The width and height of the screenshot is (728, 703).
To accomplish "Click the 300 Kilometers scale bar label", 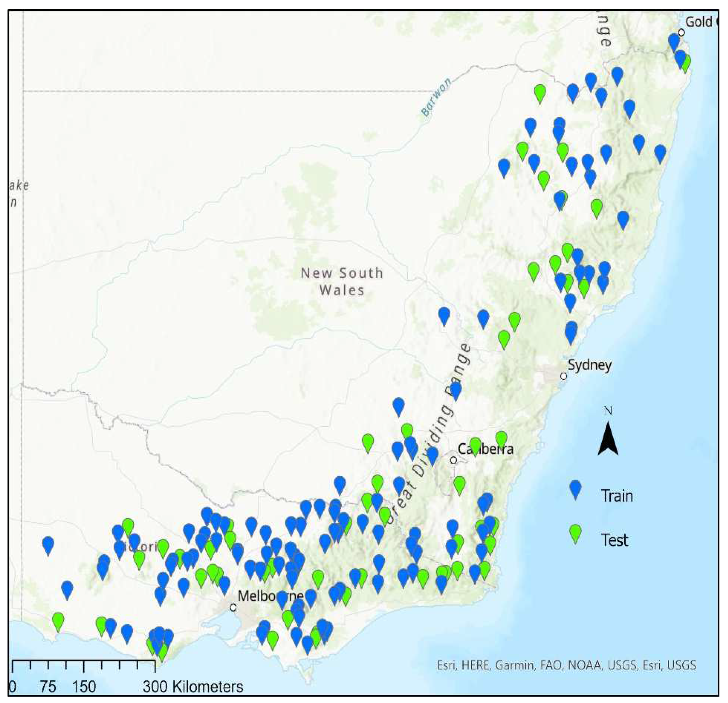I will 193,687.
